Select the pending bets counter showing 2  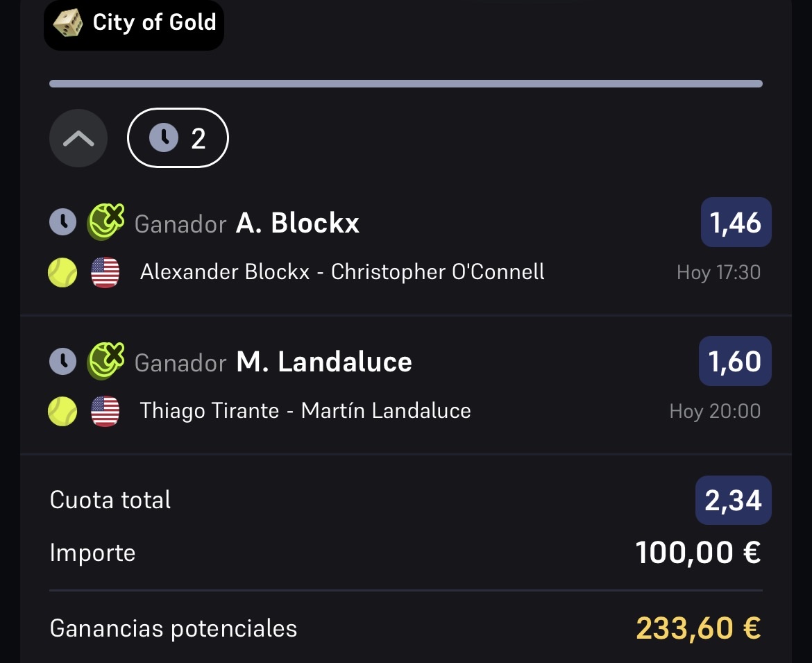(178, 137)
